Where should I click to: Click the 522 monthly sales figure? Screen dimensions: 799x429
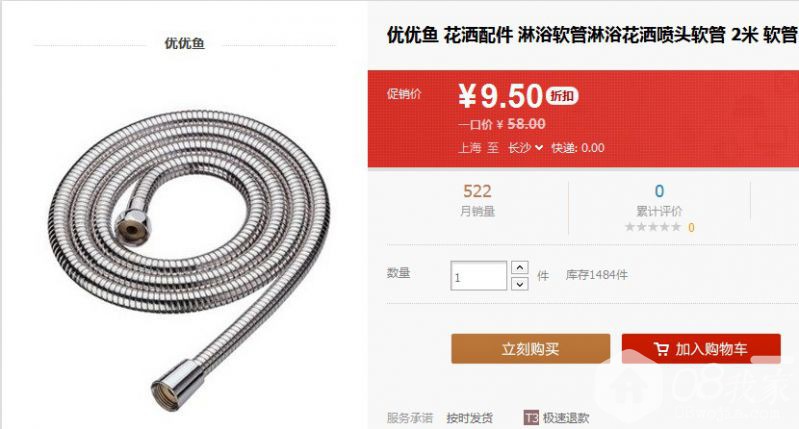click(477, 191)
